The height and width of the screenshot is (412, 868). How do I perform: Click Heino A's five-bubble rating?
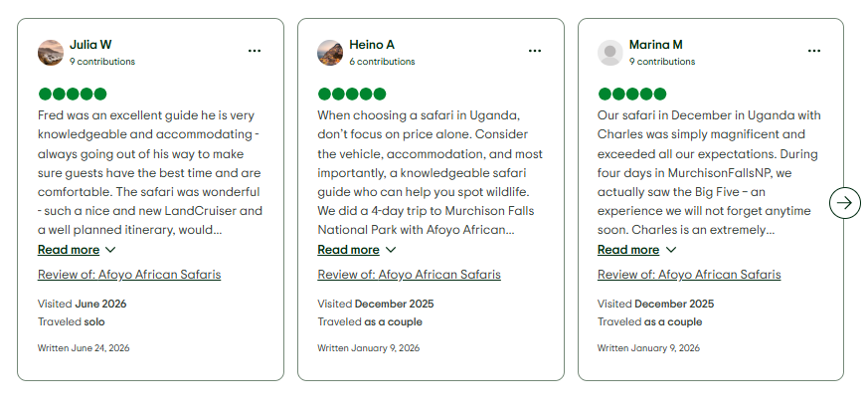352,95
